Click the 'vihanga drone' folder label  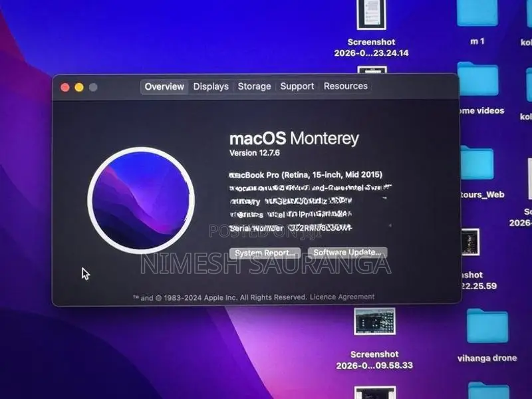point(487,358)
